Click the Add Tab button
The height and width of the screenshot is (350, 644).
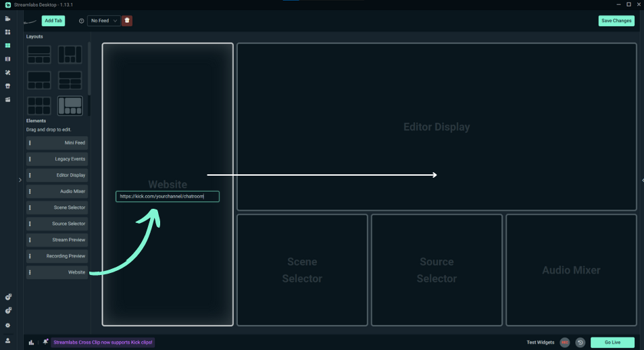click(x=53, y=20)
